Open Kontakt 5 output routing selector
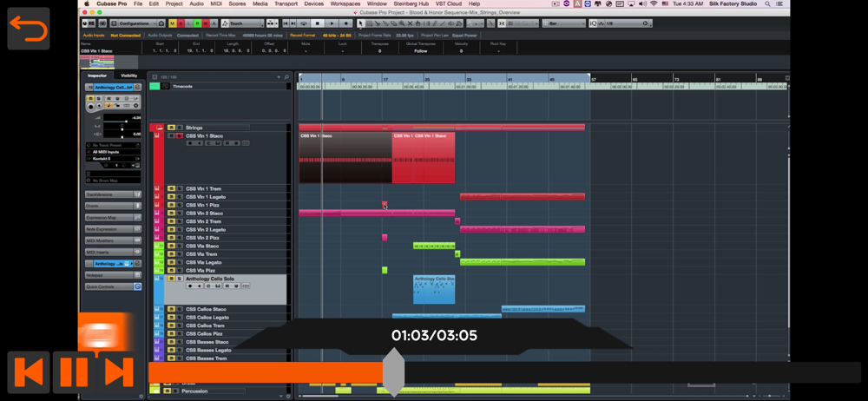The image size is (868, 401). pyautogui.click(x=113, y=159)
